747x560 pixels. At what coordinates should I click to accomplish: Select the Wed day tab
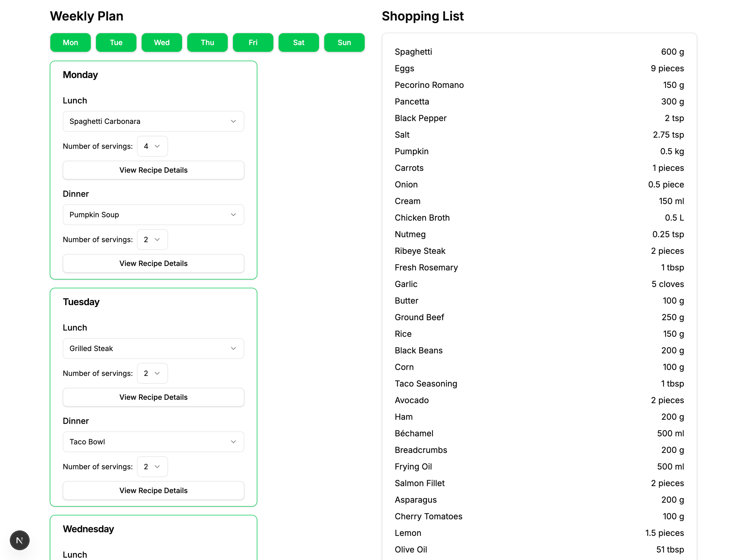(162, 43)
